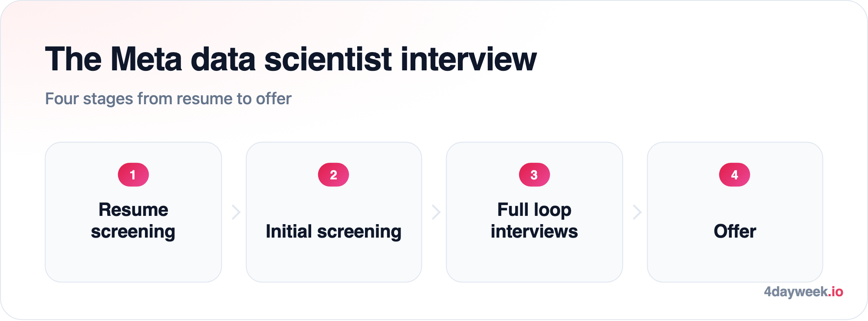Click the number 4 step badge

point(734,175)
